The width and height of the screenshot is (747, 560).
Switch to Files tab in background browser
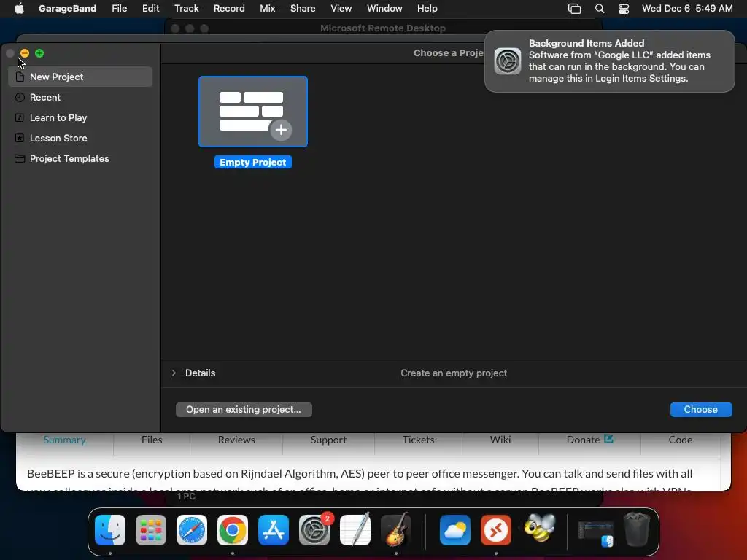click(152, 440)
